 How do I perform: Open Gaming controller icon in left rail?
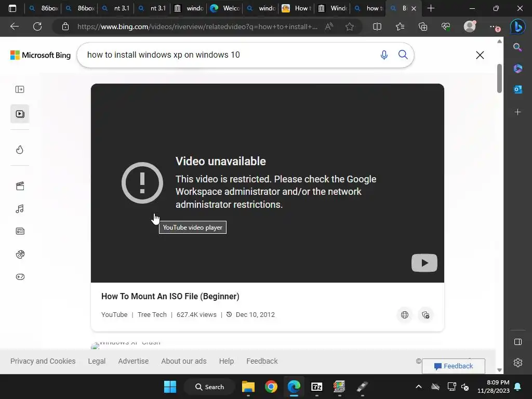(20, 277)
